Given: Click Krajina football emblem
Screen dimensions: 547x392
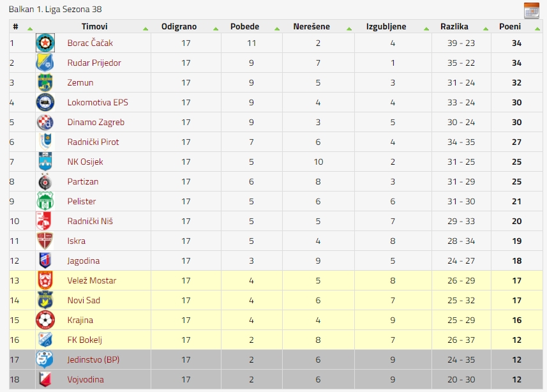Looking at the screenshot, I should 45,320.
